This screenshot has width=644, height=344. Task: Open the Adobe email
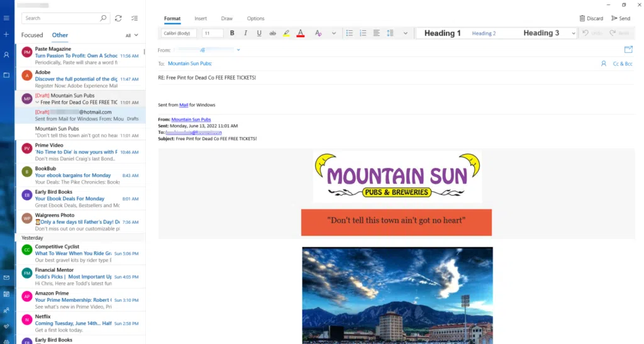[x=80, y=79]
